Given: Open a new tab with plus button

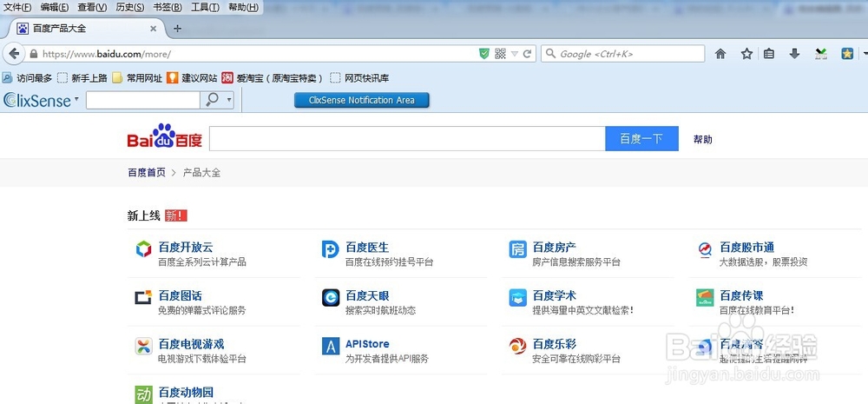Looking at the screenshot, I should click(177, 29).
